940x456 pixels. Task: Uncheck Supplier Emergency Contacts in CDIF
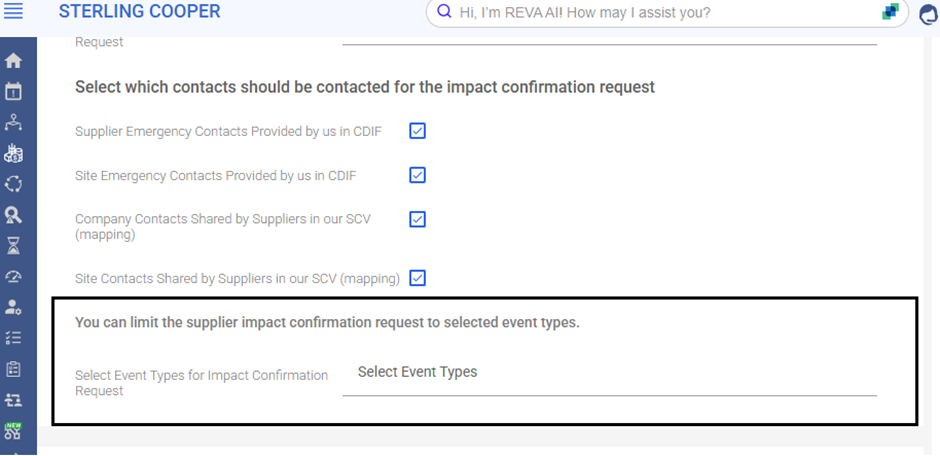coord(418,131)
